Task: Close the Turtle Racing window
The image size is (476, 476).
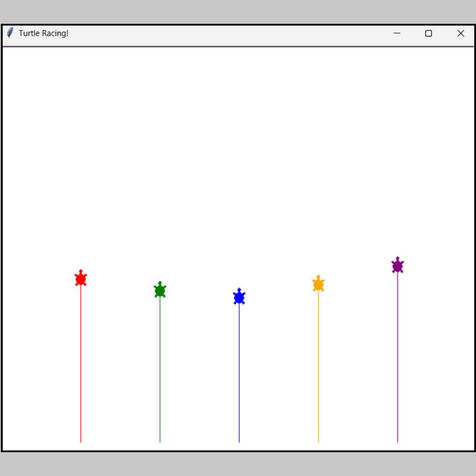Action: pyautogui.click(x=461, y=33)
